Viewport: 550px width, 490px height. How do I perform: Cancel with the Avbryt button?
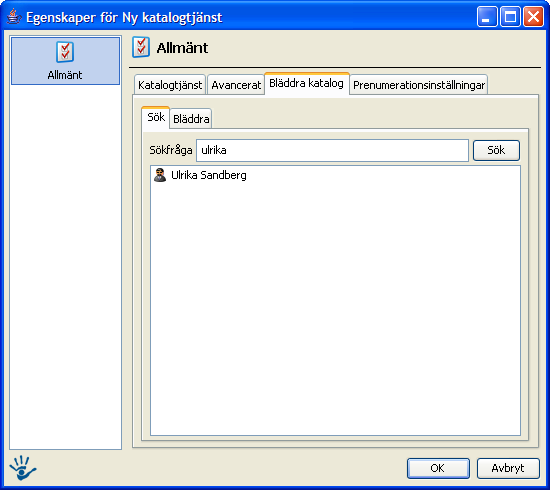click(x=508, y=468)
